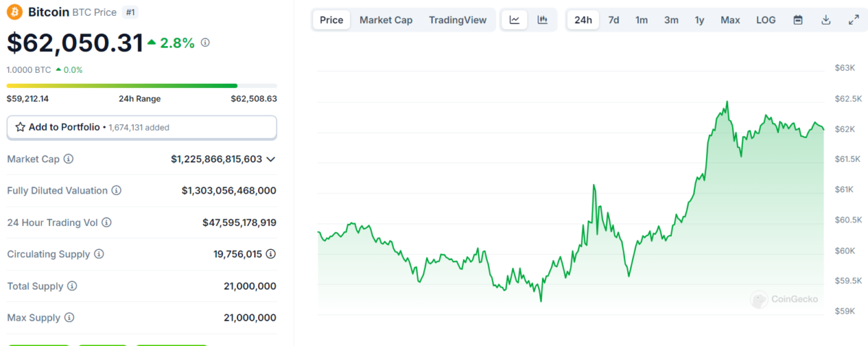
Task: Click the 24h Range progress bar
Action: coord(142,86)
